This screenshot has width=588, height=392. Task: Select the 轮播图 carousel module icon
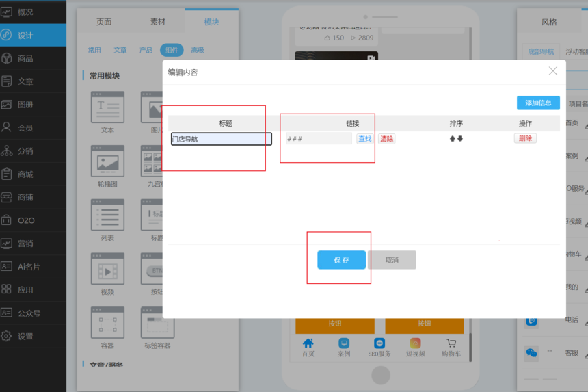tap(107, 161)
